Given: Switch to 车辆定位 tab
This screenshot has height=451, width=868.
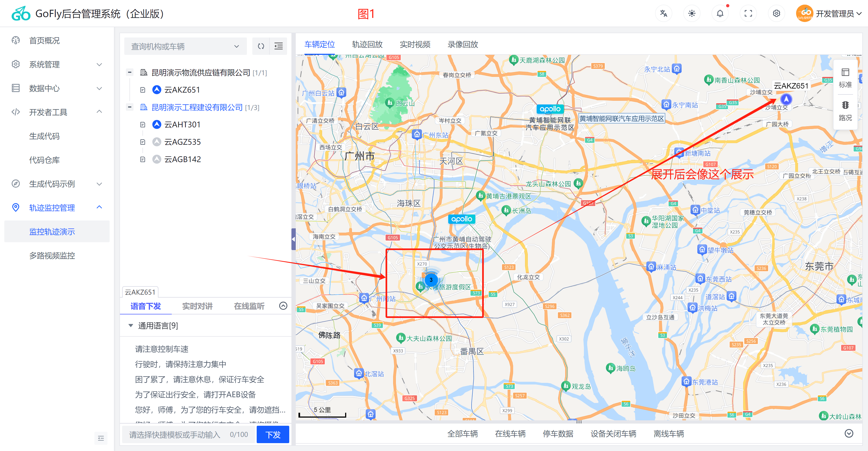Looking at the screenshot, I should click(x=319, y=45).
